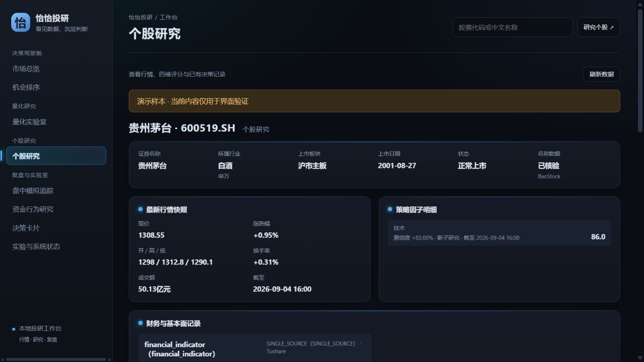Viewport: 644px width, 362px height.
Task: Click the 已核验 verification value
Action: point(549,166)
